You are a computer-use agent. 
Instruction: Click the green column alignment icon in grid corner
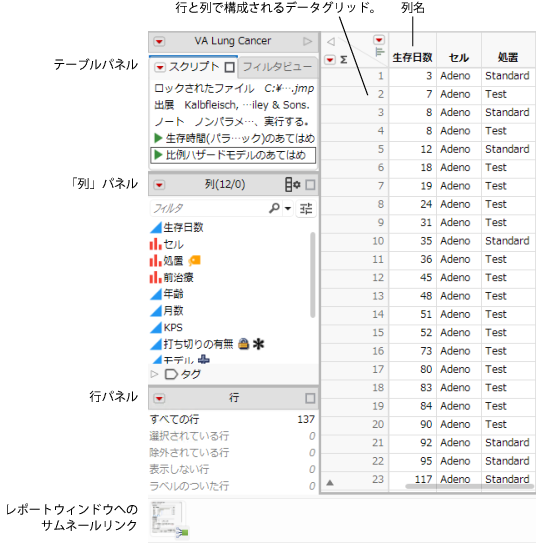[380, 52]
